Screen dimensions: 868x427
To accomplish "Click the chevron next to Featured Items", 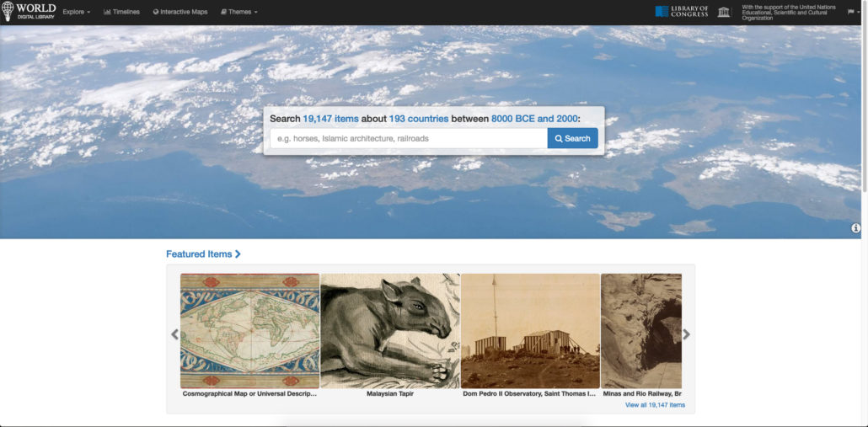I will 238,254.
